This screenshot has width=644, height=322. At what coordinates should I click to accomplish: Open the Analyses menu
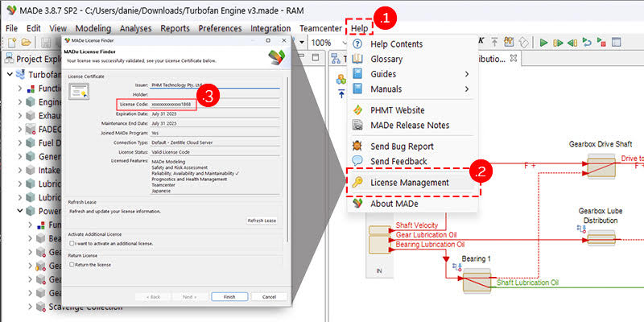tap(135, 28)
